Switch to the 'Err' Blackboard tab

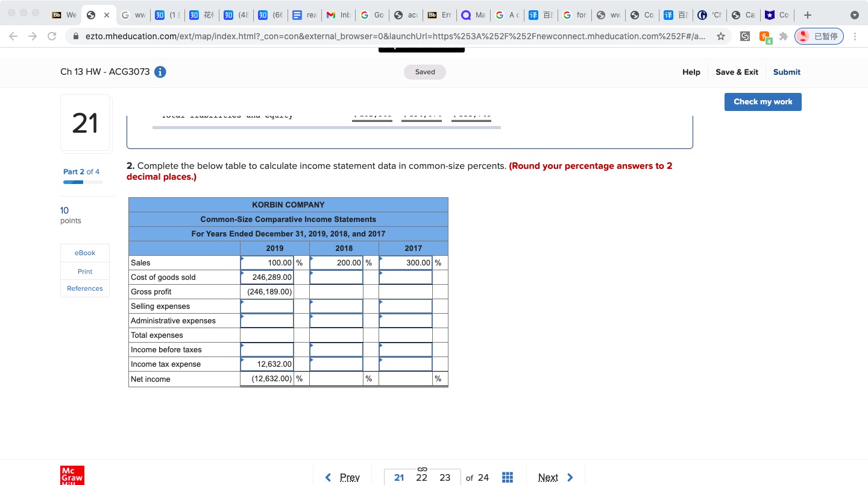(439, 15)
